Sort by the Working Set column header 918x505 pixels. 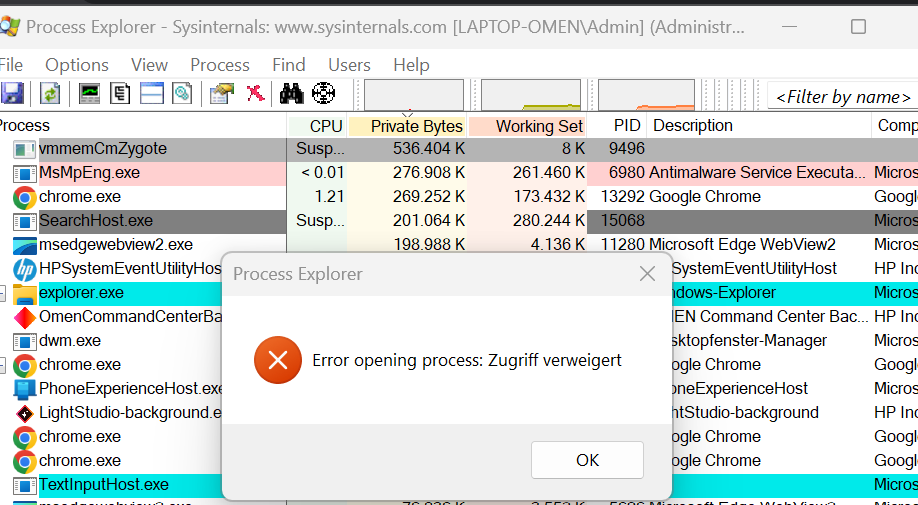[x=527, y=126]
